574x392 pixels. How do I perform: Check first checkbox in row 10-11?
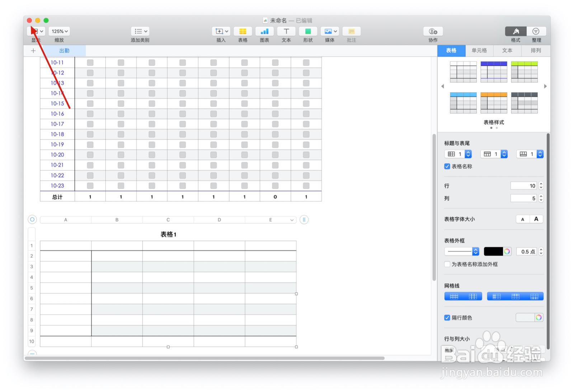click(x=90, y=62)
